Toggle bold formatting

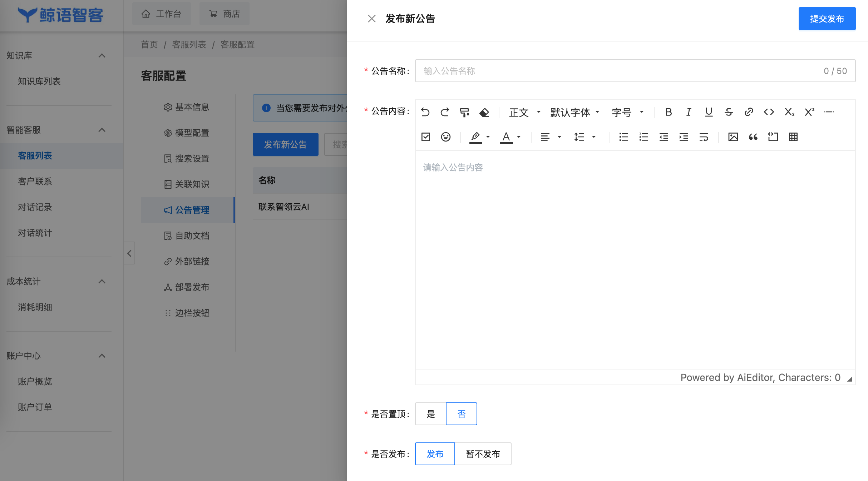(669, 112)
